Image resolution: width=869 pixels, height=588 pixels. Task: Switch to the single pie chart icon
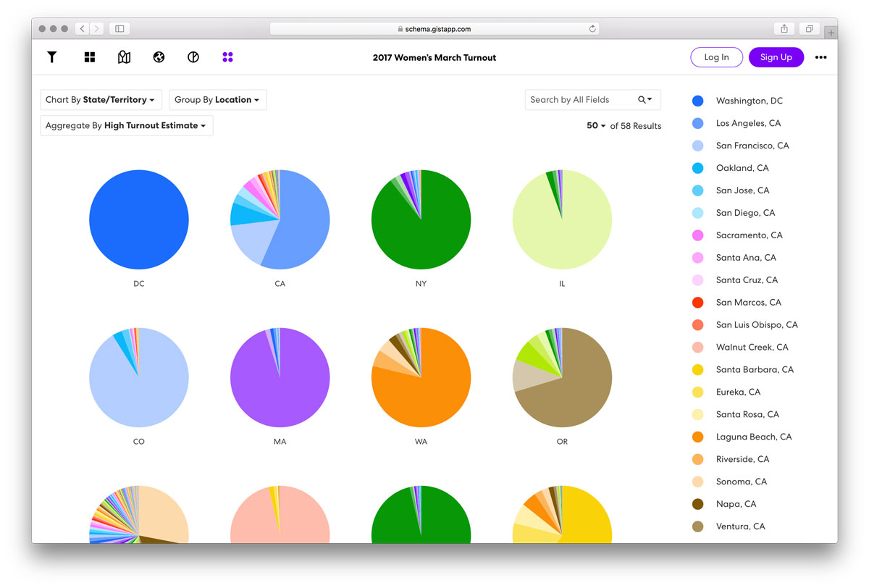click(x=193, y=57)
